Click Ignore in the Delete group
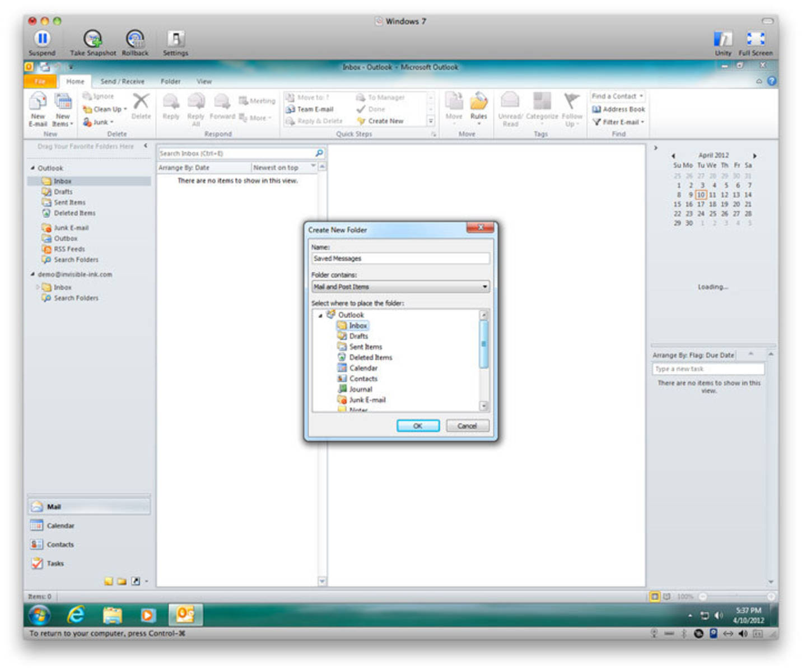802x672 pixels. point(98,96)
